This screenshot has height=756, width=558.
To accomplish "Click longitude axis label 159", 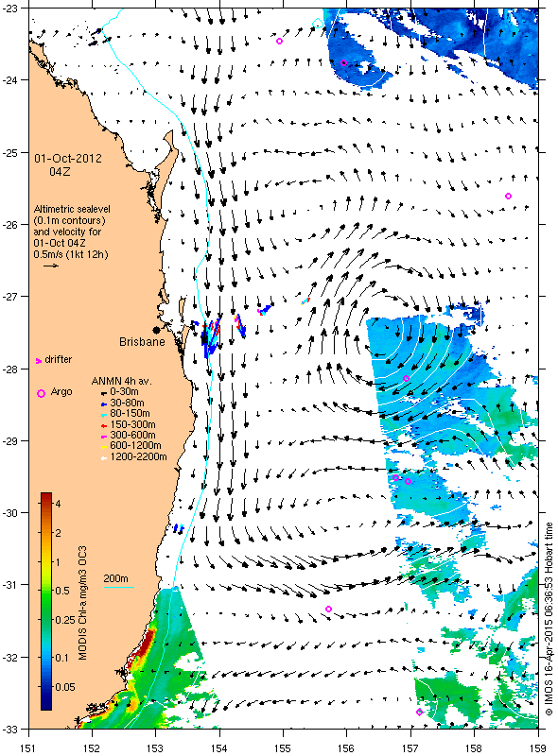I will [538, 748].
